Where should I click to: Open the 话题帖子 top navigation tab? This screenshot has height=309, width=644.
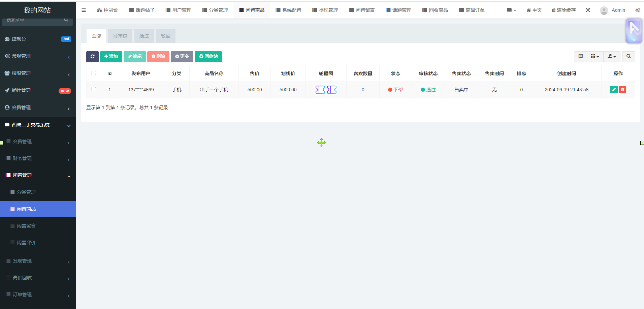pyautogui.click(x=142, y=10)
